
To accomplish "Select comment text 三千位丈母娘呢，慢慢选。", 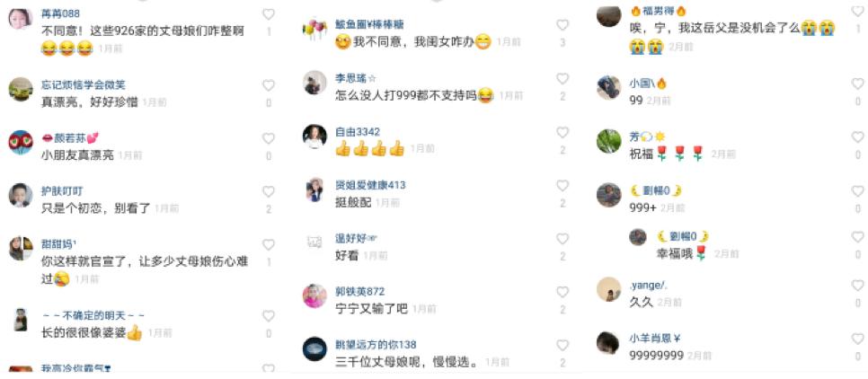I will click(x=407, y=363).
